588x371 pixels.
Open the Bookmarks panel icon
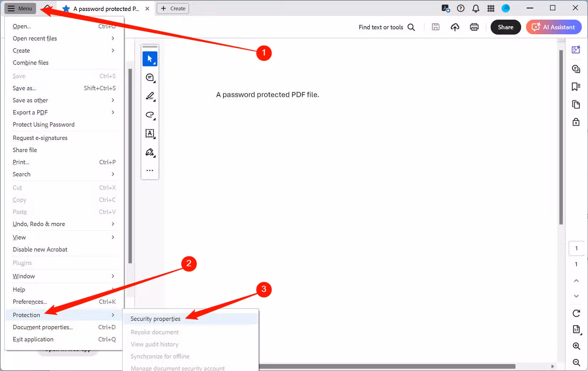(x=576, y=86)
